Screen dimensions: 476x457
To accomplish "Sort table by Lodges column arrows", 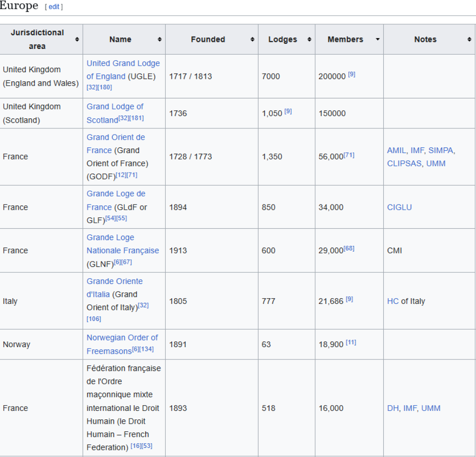I will coord(309,39).
